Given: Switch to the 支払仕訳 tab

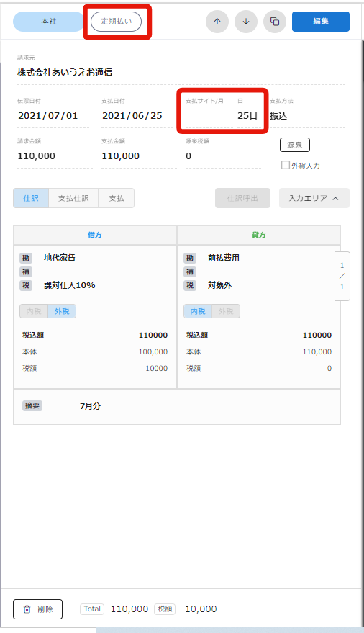Looking at the screenshot, I should [73, 198].
